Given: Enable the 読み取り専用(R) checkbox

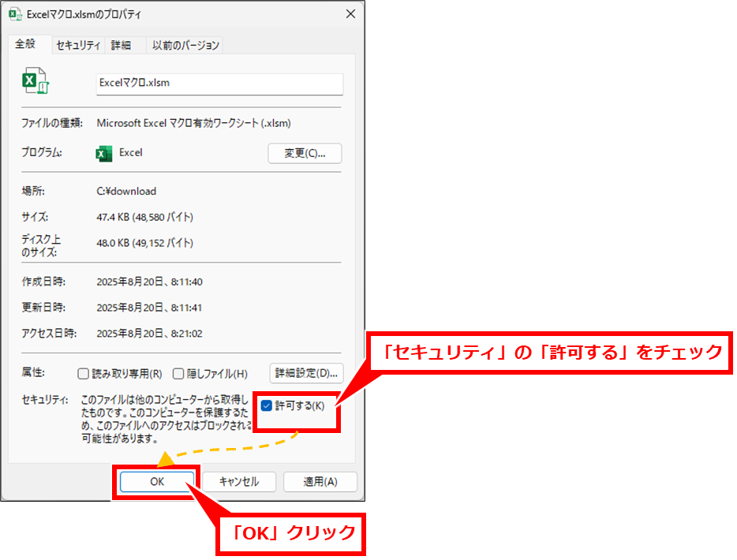Looking at the screenshot, I should click(83, 374).
